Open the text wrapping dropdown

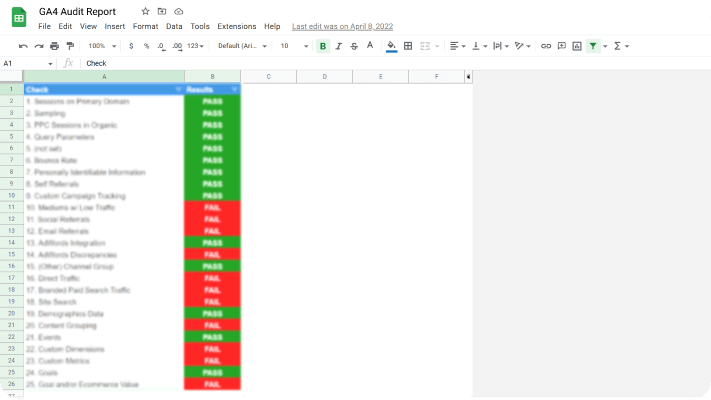point(501,46)
